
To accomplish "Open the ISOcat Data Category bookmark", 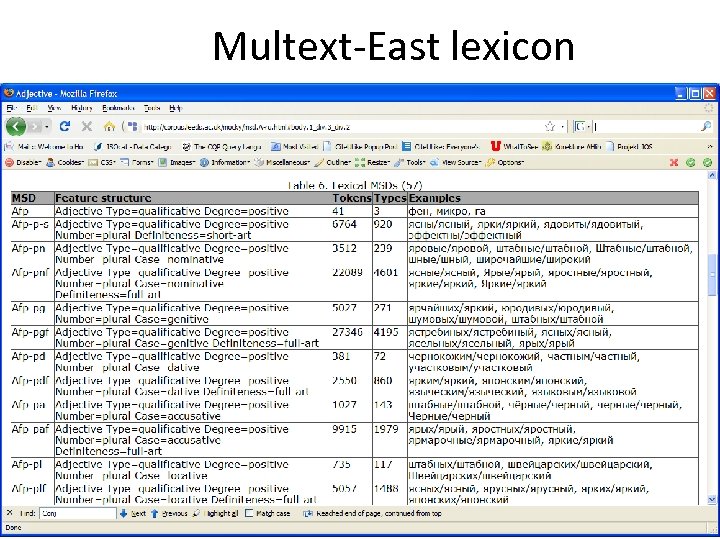I will [132, 147].
